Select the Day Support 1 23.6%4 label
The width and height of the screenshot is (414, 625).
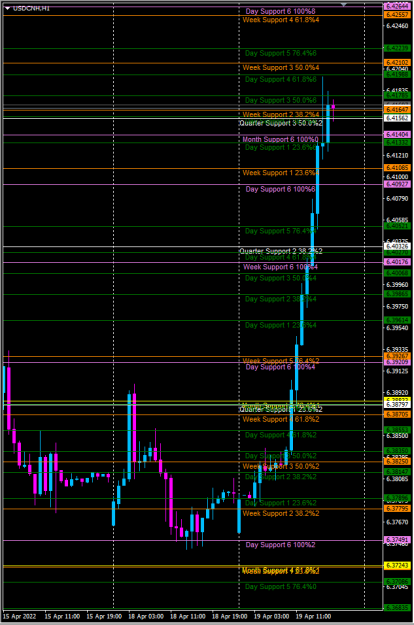pos(281,325)
